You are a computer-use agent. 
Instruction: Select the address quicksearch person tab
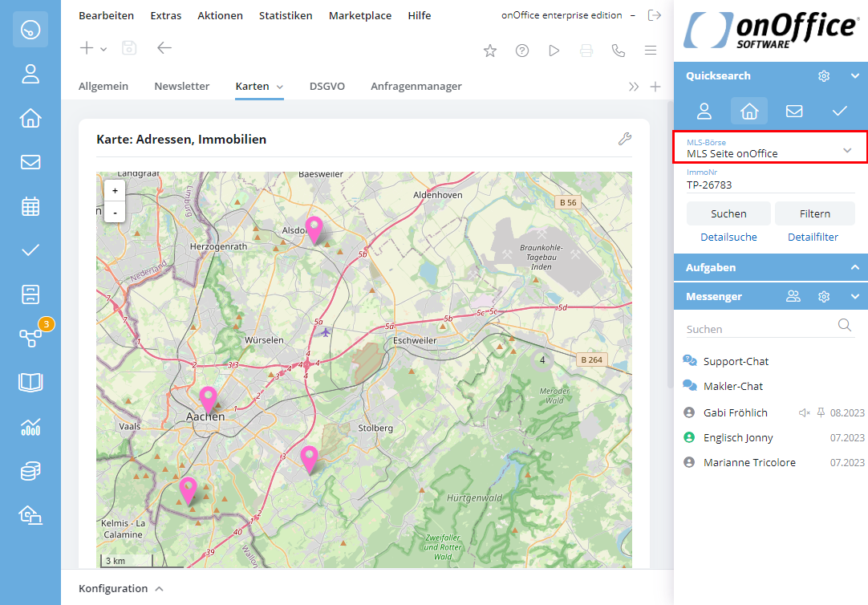tap(704, 112)
